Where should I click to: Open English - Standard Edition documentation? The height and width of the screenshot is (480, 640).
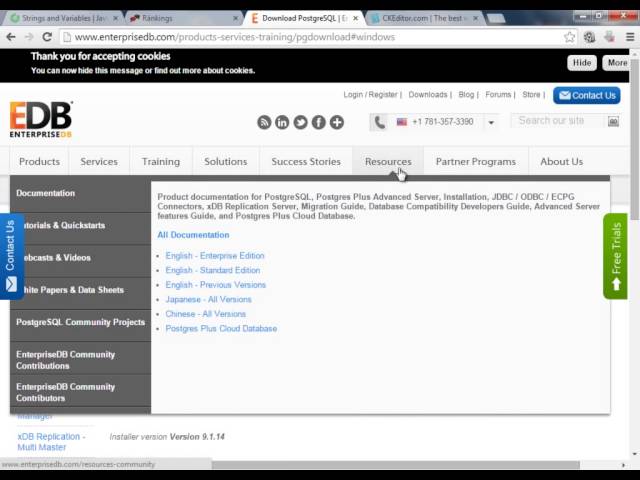213,270
